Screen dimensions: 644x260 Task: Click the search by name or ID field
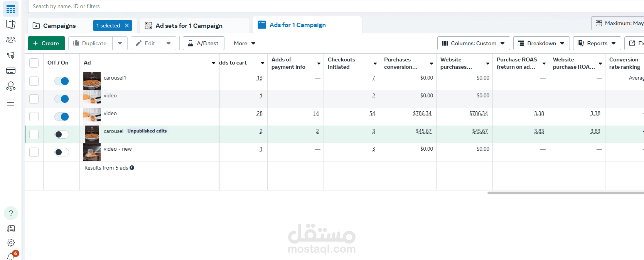coord(231,6)
